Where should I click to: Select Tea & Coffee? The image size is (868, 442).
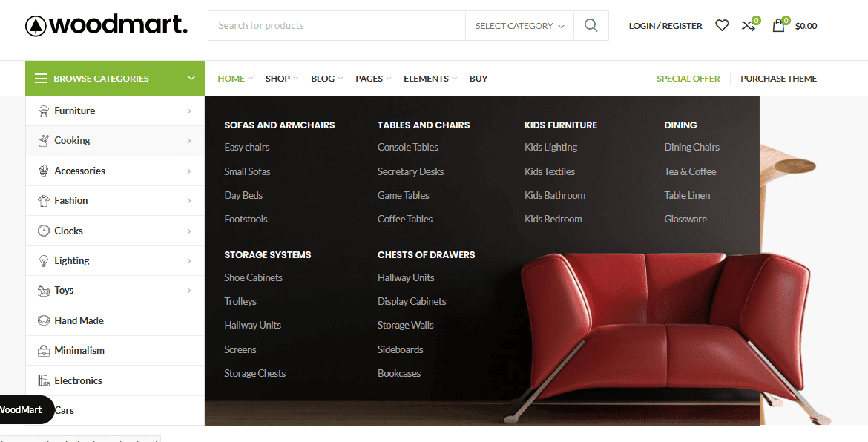coord(690,171)
